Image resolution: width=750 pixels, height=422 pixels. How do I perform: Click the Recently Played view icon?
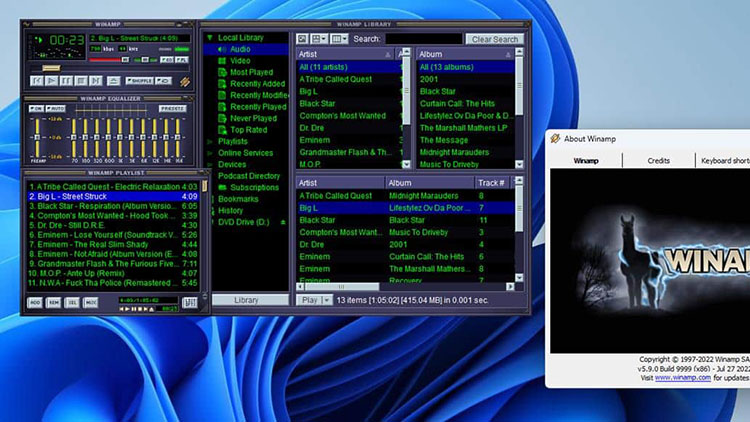point(222,107)
